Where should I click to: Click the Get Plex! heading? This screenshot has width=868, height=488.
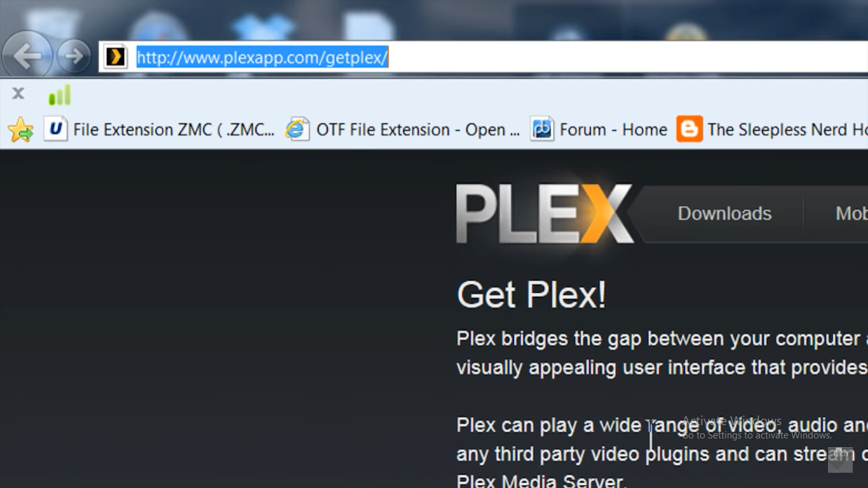point(531,295)
